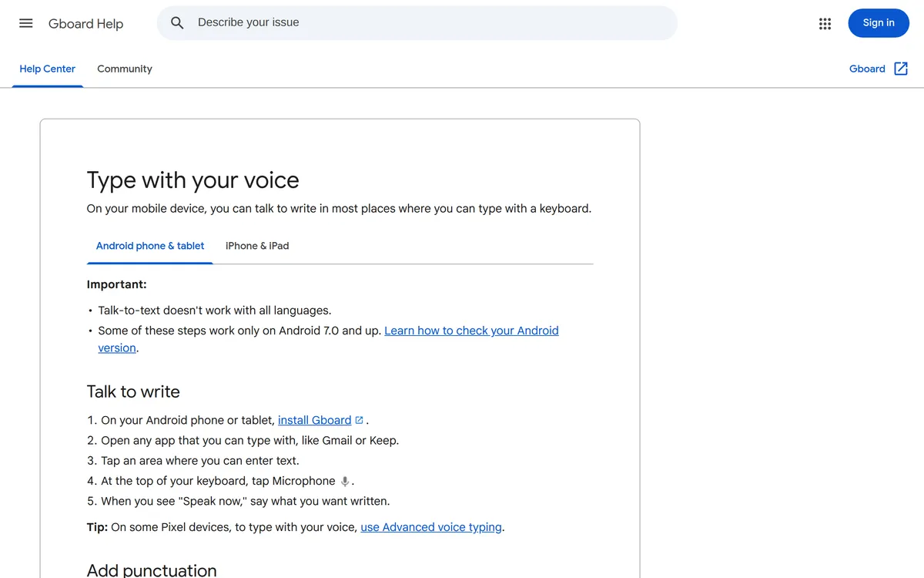The width and height of the screenshot is (924, 578).
Task: Click the On your mobile device intro sentence
Action: click(x=339, y=208)
